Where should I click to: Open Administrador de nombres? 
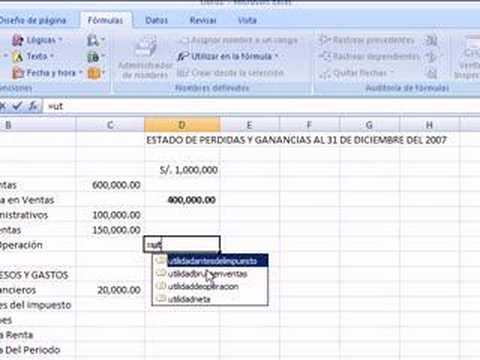click(x=145, y=59)
